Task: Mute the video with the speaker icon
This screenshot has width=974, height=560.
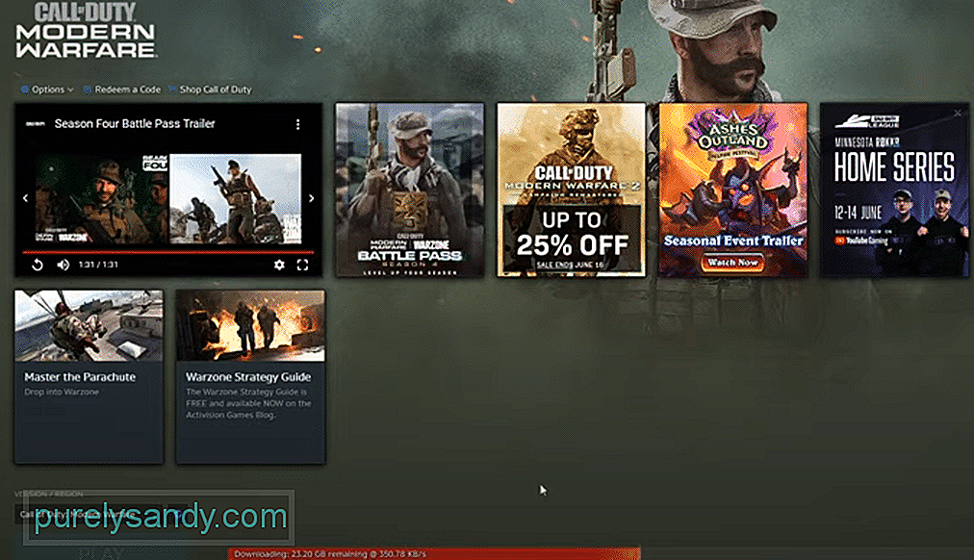Action: point(64,266)
